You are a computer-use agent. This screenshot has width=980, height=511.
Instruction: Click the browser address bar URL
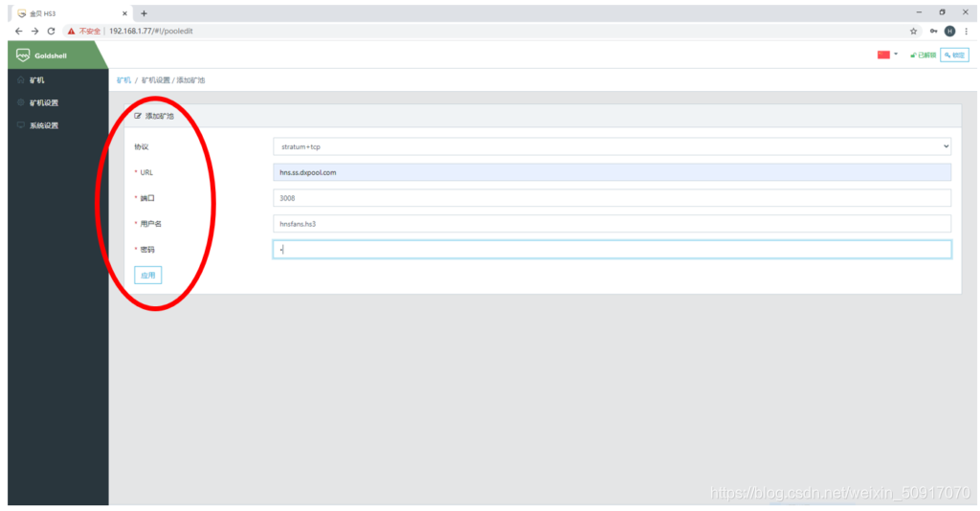point(150,31)
